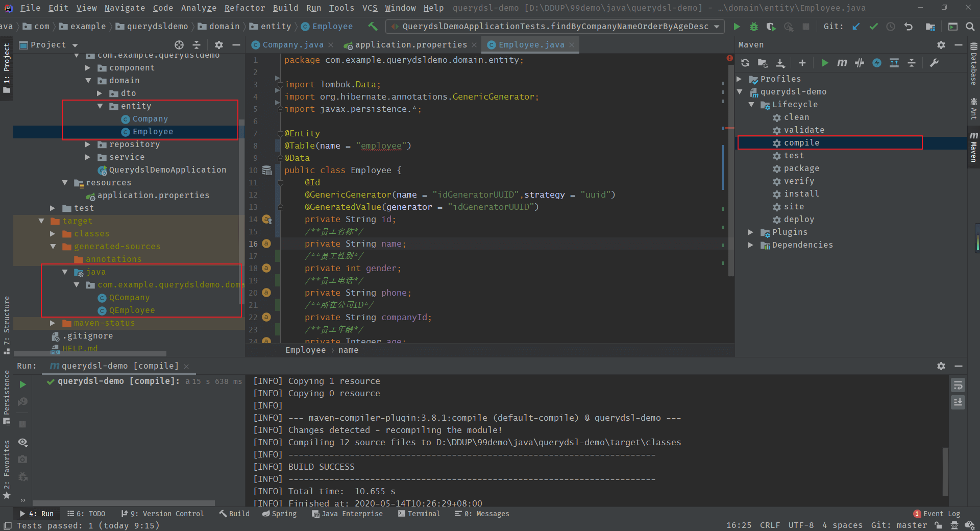Click the Project tree horizontal scrollbar

point(90,353)
